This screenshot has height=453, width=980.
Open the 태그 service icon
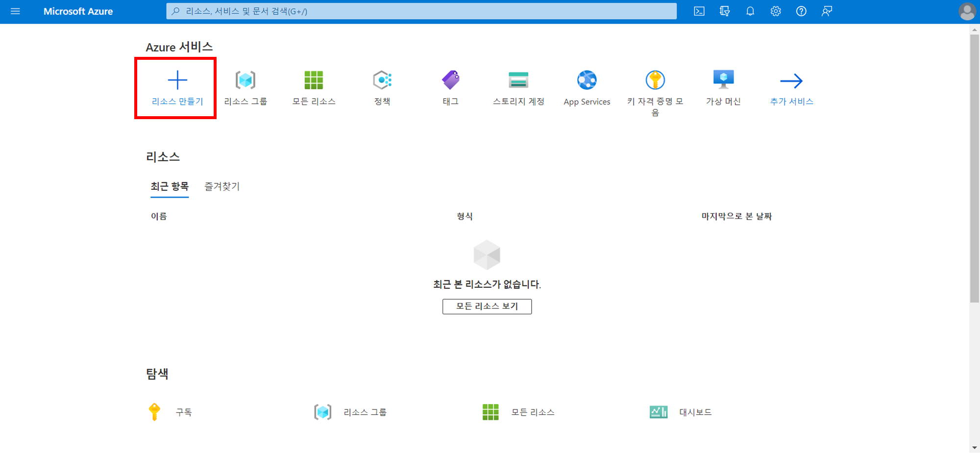pyautogui.click(x=451, y=80)
